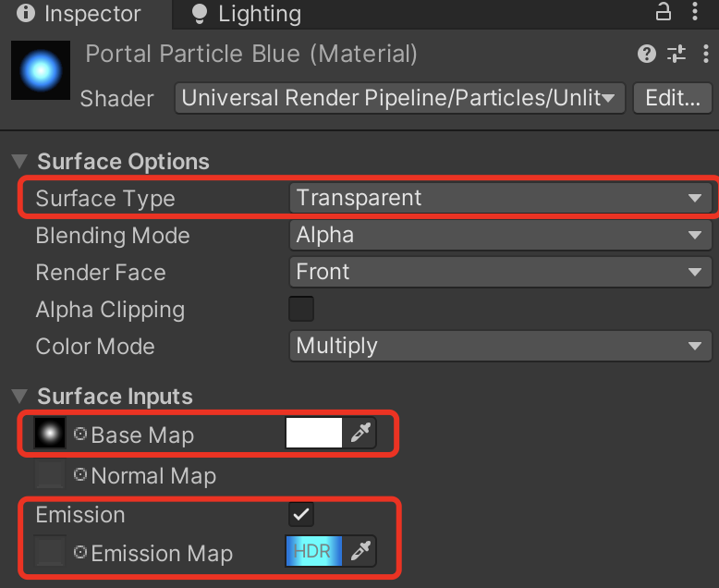Click the Inspector lock icon
Image resolution: width=719 pixels, height=588 pixels.
coord(663,12)
